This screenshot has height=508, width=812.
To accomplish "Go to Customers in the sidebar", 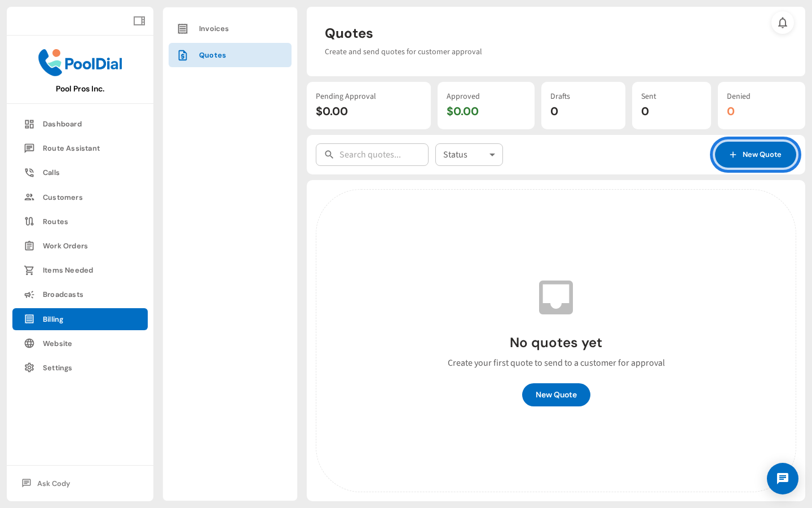I will pyautogui.click(x=63, y=198).
